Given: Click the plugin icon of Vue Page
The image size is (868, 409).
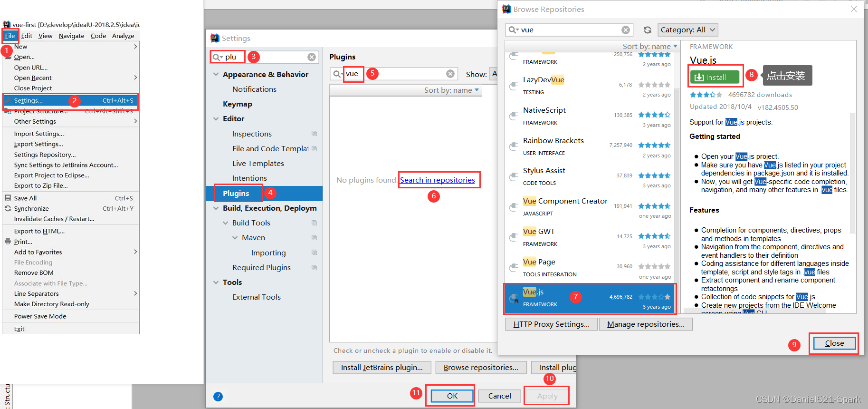Looking at the screenshot, I should tap(513, 268).
